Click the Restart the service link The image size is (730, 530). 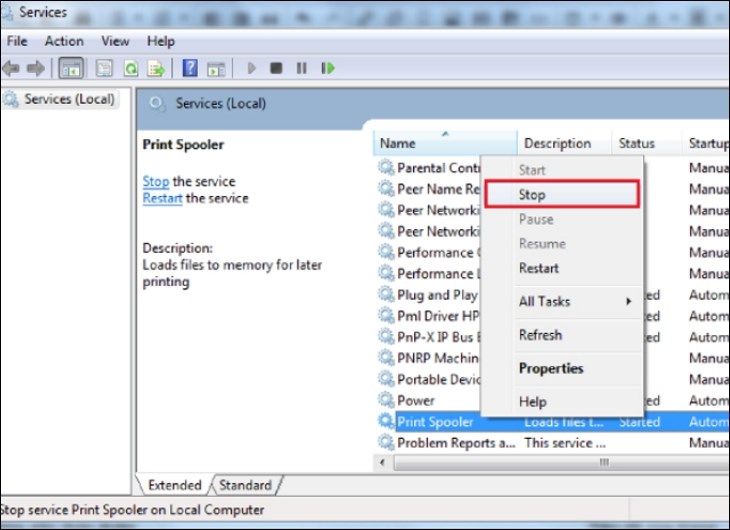point(162,198)
